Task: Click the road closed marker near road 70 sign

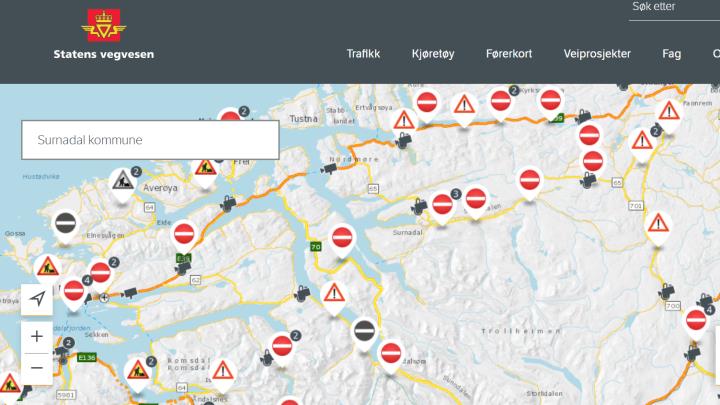Action: [x=342, y=241]
